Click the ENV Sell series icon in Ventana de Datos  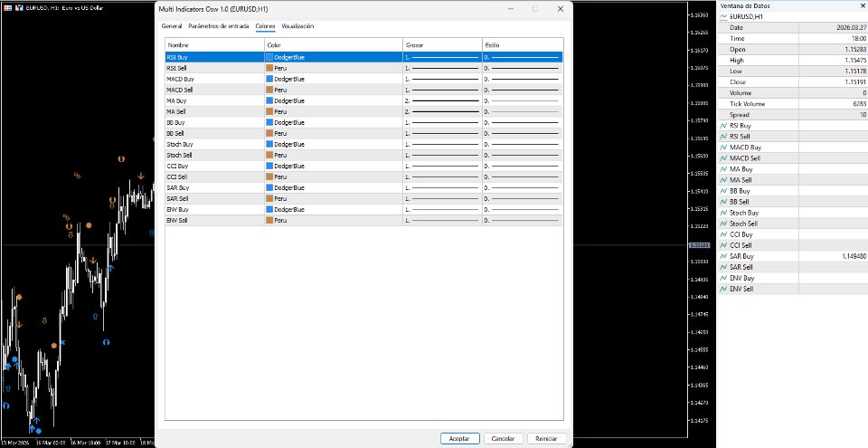point(723,289)
